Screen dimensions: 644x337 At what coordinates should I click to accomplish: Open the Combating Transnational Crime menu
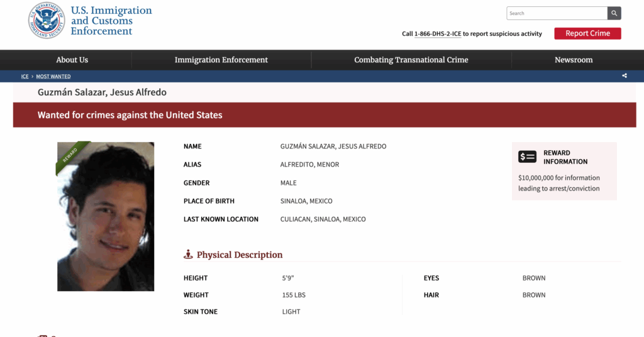pyautogui.click(x=411, y=60)
